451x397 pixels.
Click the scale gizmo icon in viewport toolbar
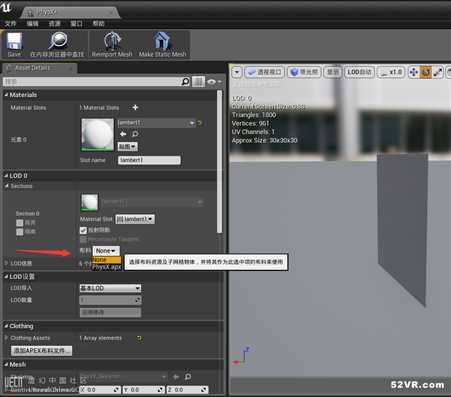pyautogui.click(x=438, y=72)
